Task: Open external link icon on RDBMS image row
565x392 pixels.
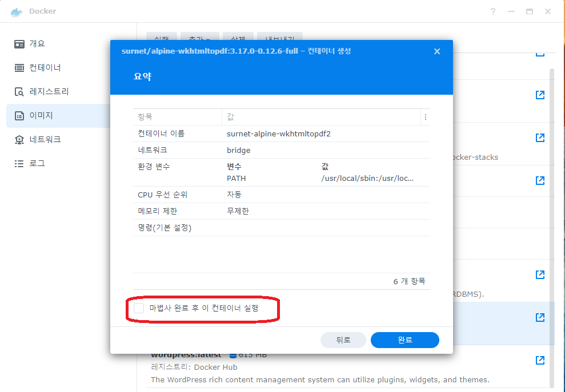Action: pos(540,274)
